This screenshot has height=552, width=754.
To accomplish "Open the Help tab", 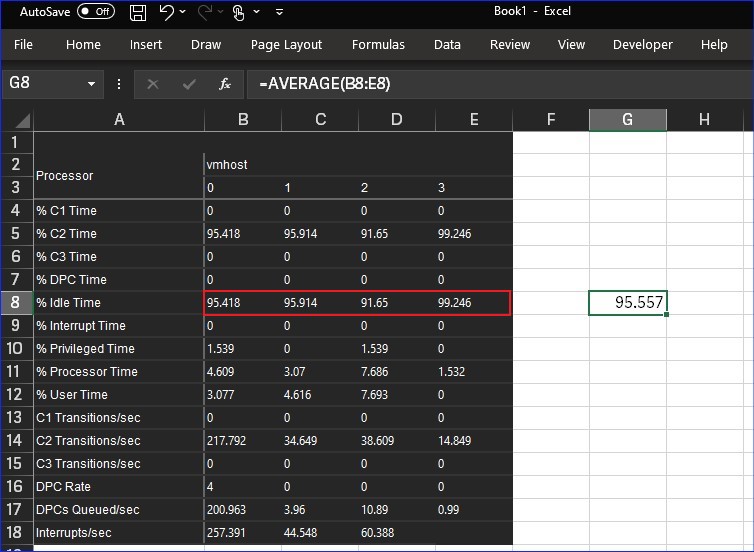I will (x=714, y=45).
